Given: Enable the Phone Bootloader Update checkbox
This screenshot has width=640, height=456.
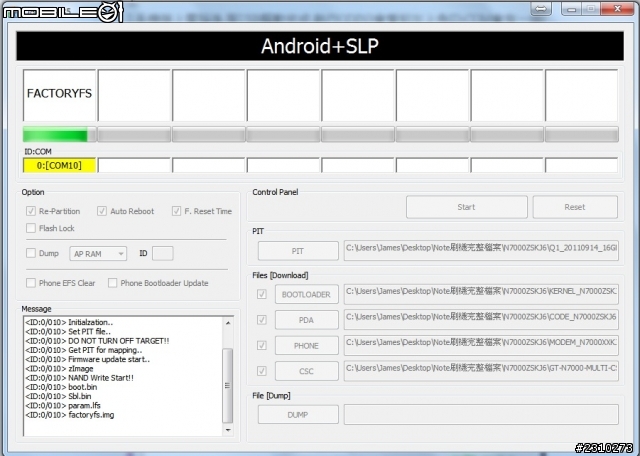Looking at the screenshot, I should click(113, 283).
